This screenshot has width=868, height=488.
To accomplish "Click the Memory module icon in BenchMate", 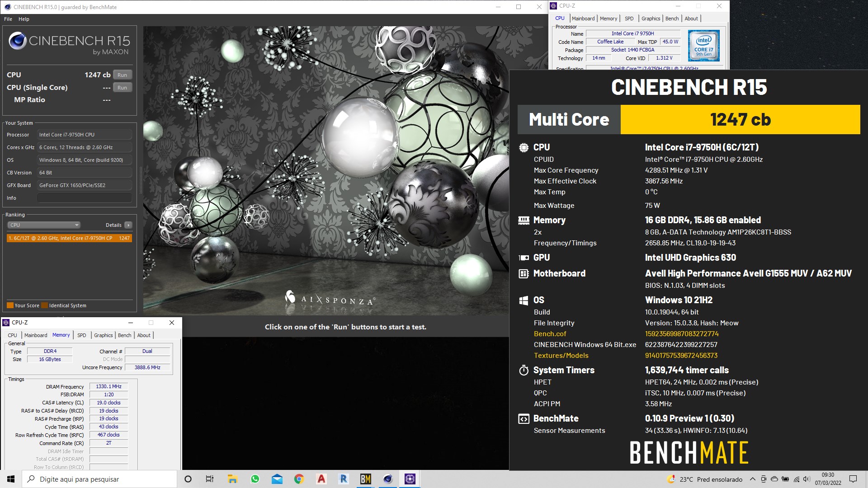I will point(524,220).
